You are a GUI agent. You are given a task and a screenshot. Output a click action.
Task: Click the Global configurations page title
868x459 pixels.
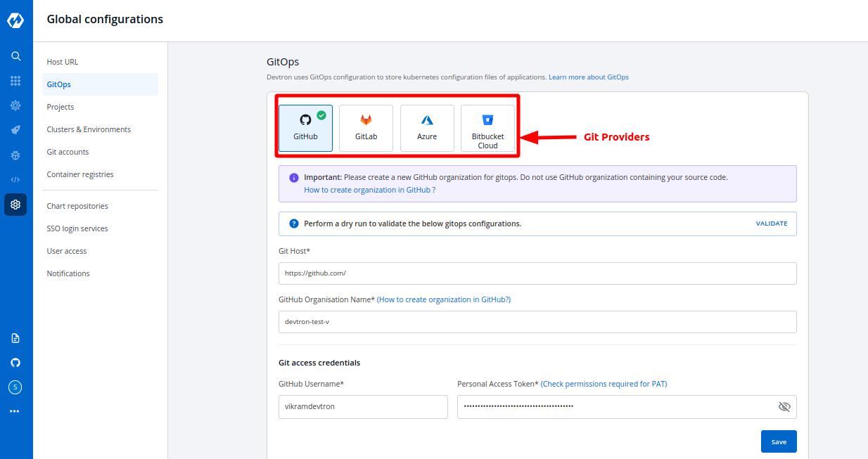[x=105, y=20]
